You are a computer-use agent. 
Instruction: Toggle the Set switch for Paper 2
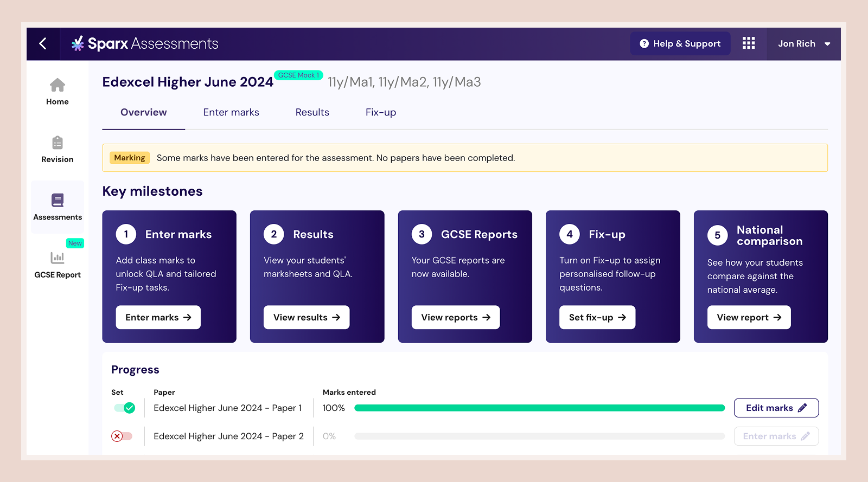(x=122, y=436)
